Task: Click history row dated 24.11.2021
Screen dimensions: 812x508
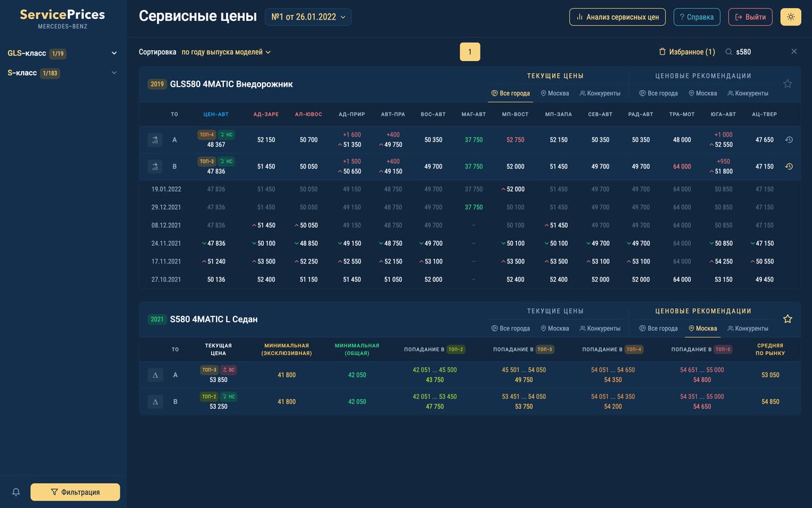Action: (471, 243)
